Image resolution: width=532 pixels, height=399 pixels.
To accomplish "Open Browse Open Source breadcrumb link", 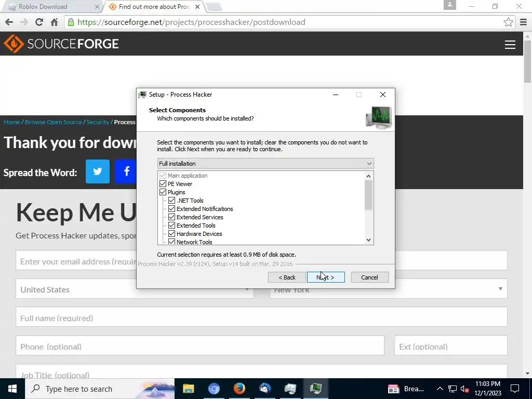I will pos(54,122).
